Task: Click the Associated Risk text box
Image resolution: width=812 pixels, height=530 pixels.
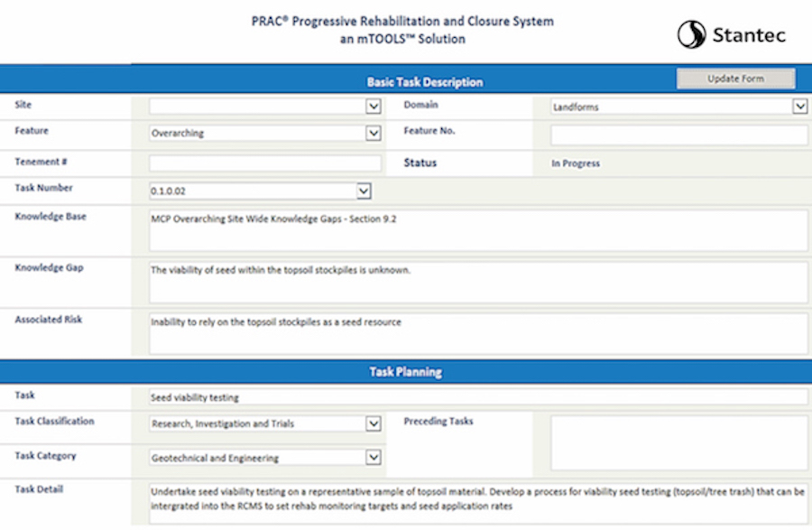Action: (x=478, y=333)
